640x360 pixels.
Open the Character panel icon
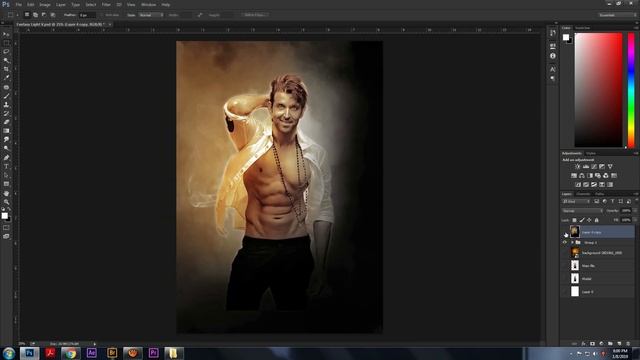[x=553, y=69]
